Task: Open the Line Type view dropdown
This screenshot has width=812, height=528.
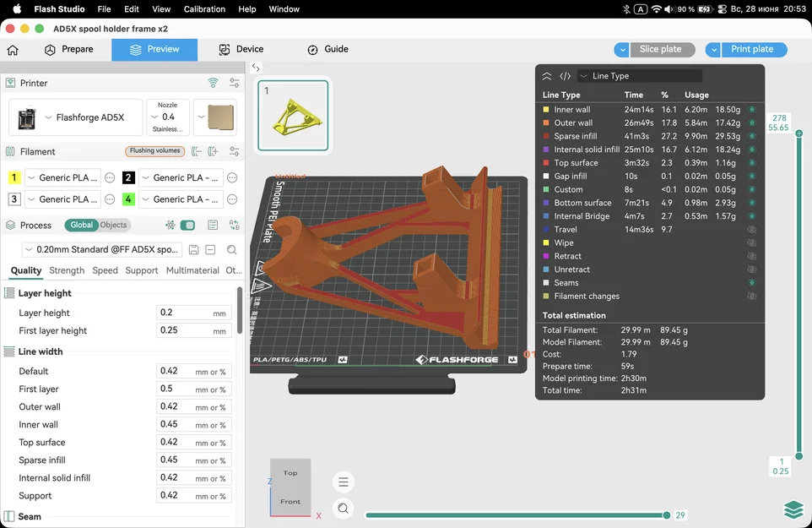Action: click(640, 76)
